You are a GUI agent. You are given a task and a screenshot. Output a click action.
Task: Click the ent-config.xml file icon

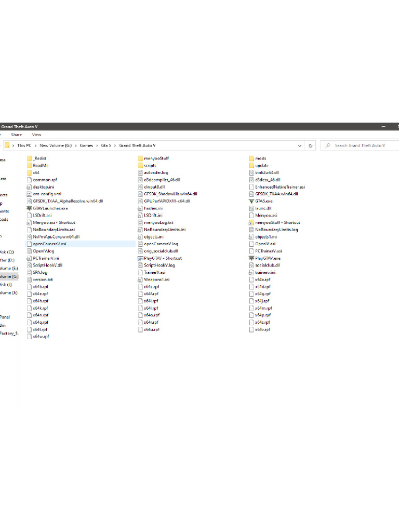(29, 194)
